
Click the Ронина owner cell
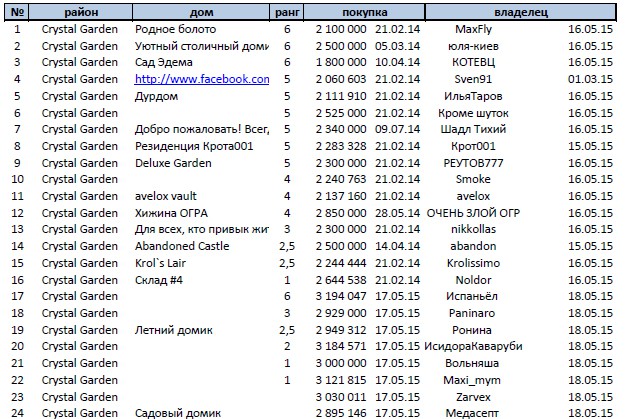point(472,330)
